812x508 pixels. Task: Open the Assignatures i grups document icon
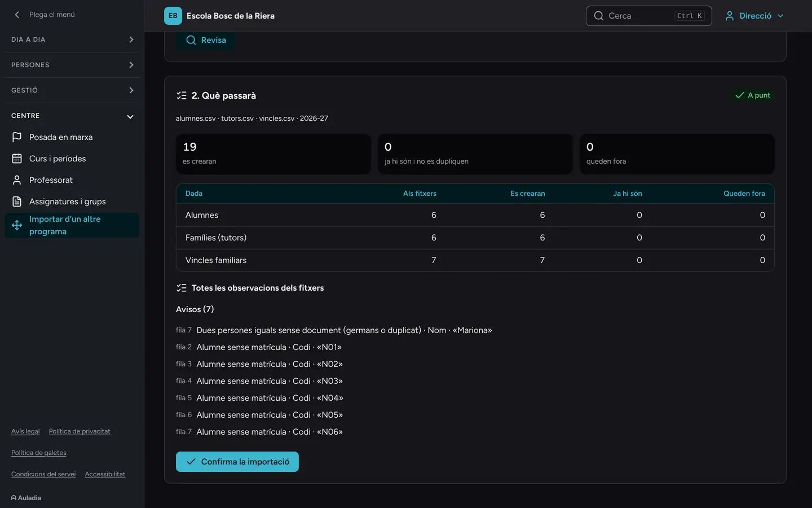click(17, 202)
